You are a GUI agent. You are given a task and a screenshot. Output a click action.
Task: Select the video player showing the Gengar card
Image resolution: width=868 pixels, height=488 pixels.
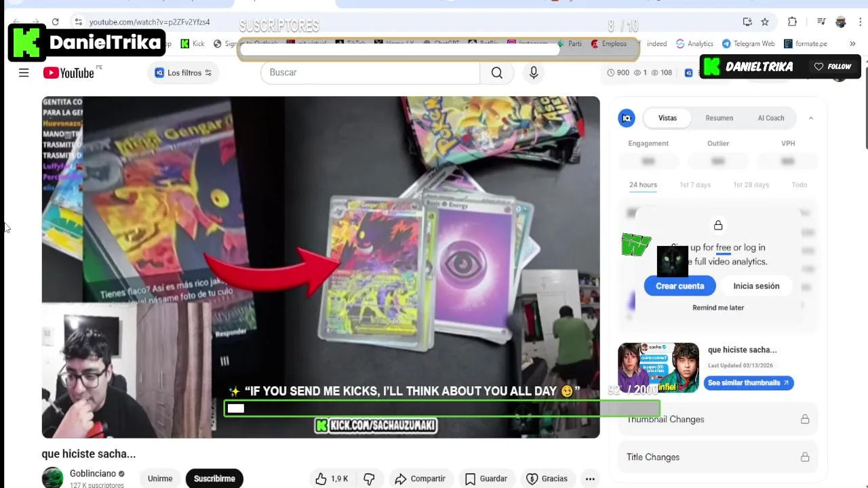(x=321, y=267)
